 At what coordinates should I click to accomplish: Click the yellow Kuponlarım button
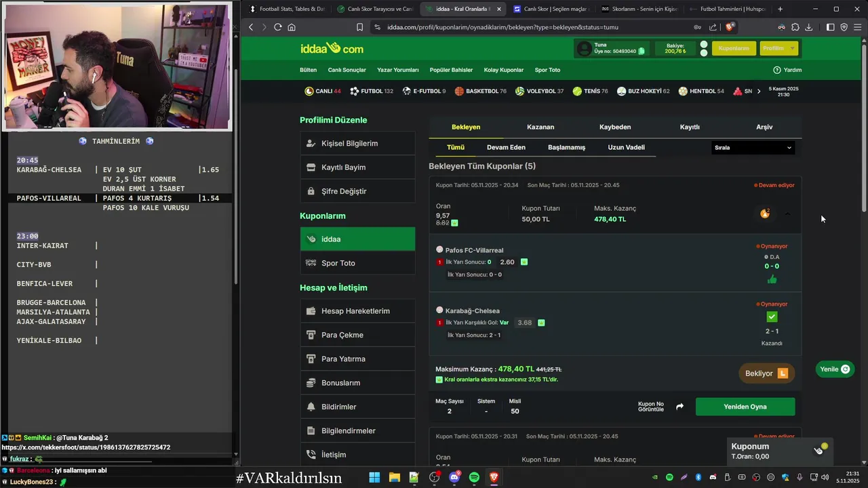[x=734, y=48]
